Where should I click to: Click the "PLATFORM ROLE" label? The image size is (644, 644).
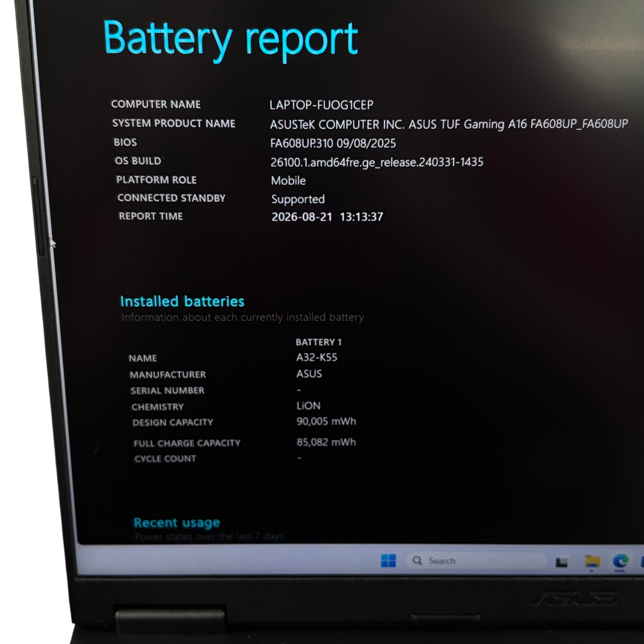click(x=156, y=180)
